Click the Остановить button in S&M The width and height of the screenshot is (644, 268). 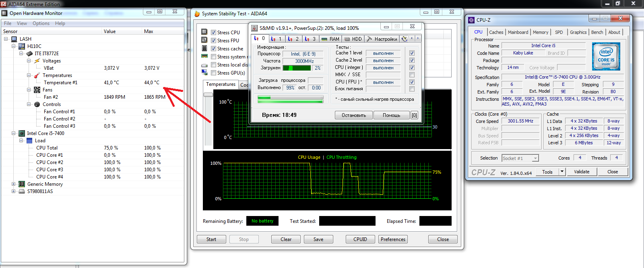point(354,115)
